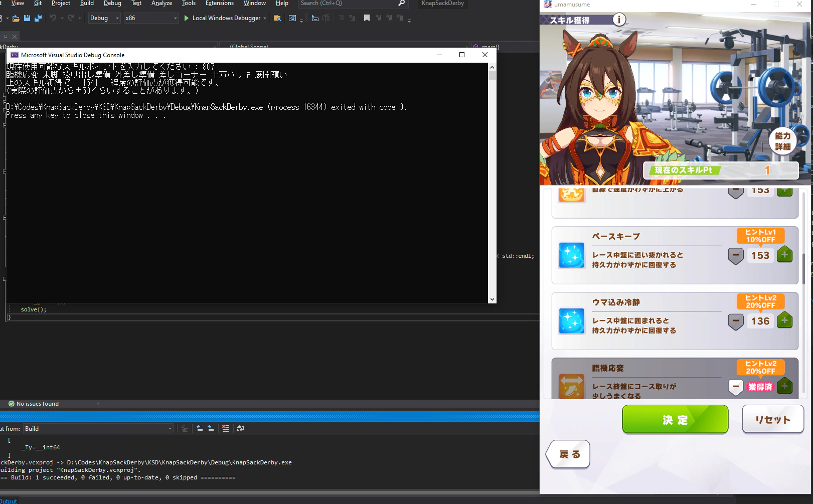813x504 pixels.
Task: Expand Local Windows Debugger dropdown arrow
Action: 265,19
